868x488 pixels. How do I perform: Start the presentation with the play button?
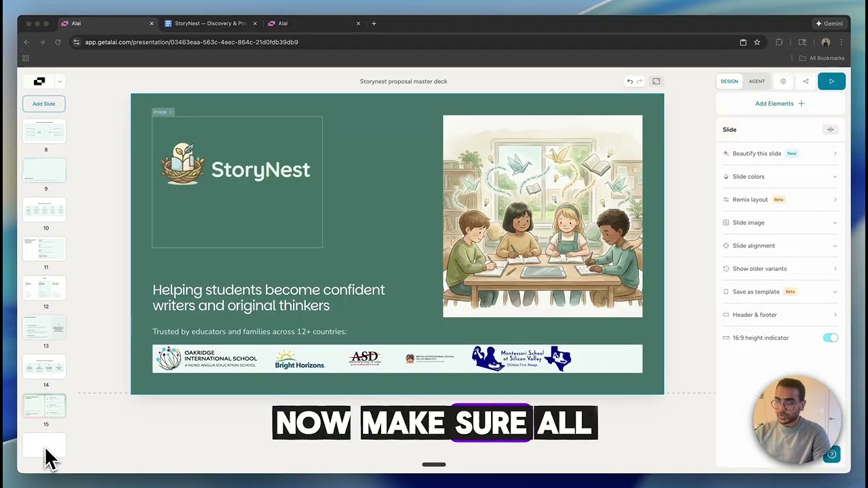(831, 81)
